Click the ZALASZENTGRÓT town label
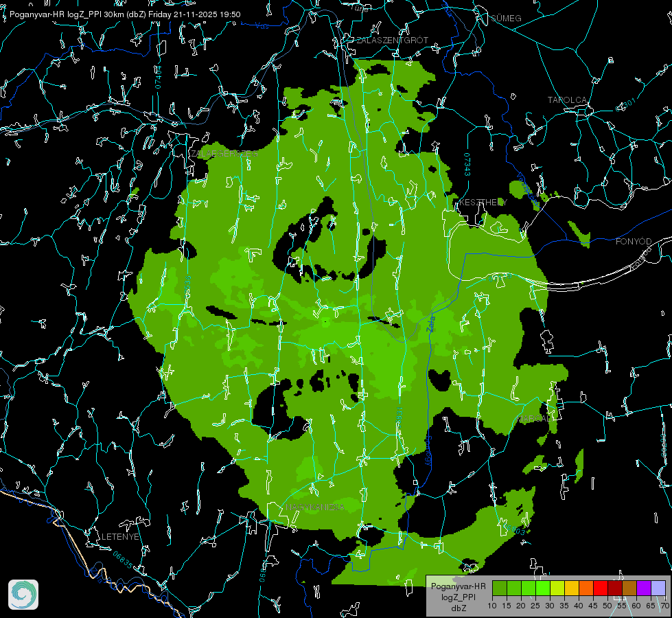This screenshot has width=672, height=618. pos(392,41)
